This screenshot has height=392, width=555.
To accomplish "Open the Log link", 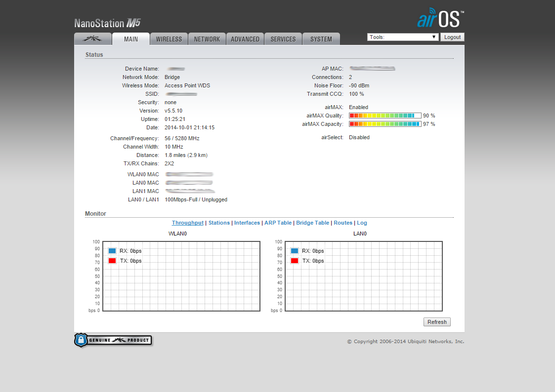I will click(x=362, y=223).
